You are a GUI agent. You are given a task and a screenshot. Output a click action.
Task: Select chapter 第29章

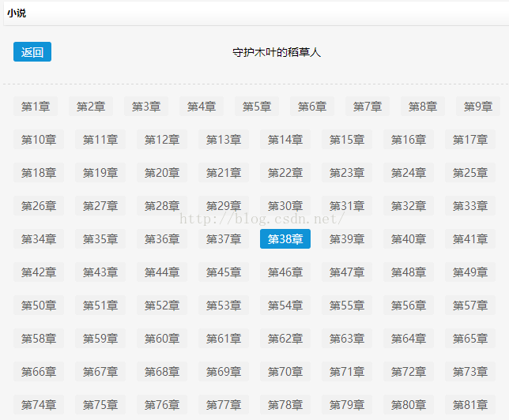(224, 205)
